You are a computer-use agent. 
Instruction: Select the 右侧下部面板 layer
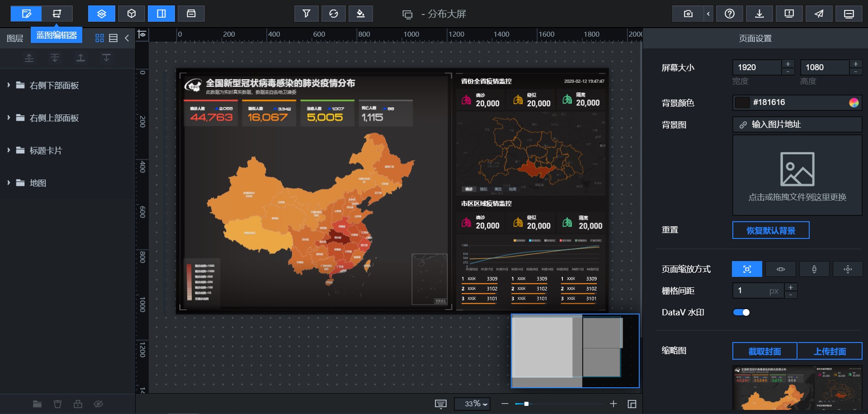tap(68, 85)
